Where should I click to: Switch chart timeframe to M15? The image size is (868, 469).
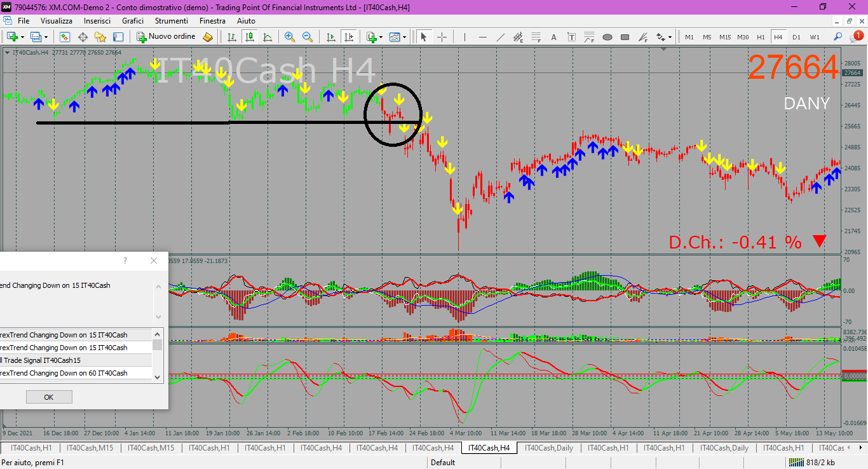[x=725, y=37]
